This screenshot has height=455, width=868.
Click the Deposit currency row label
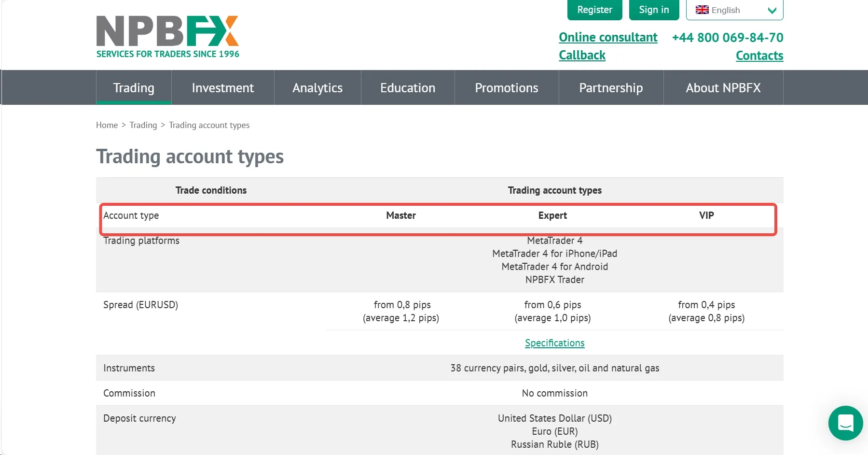139,418
